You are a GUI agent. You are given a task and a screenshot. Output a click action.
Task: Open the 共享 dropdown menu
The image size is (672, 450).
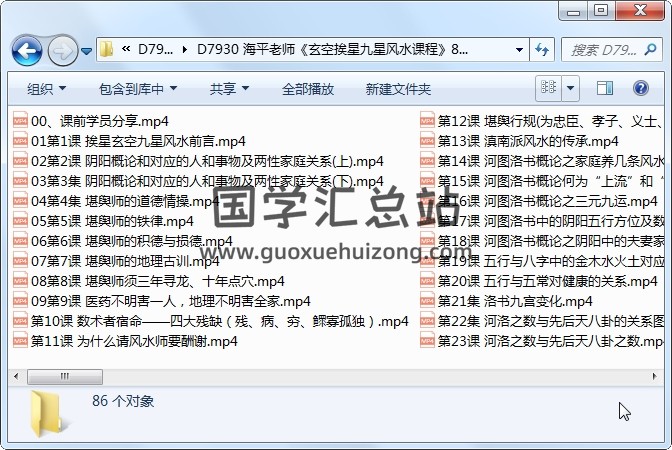[229, 89]
